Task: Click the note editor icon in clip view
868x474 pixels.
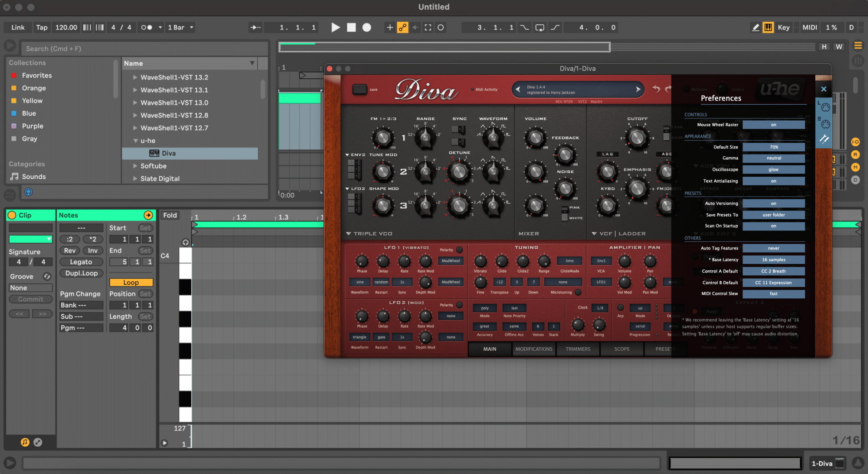Action: click(x=25, y=442)
